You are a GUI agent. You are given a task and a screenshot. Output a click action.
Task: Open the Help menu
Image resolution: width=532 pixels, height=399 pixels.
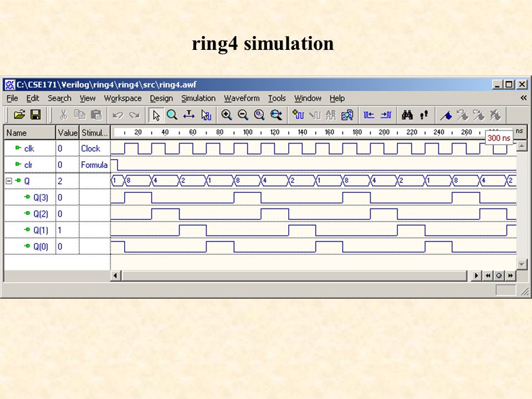point(337,99)
